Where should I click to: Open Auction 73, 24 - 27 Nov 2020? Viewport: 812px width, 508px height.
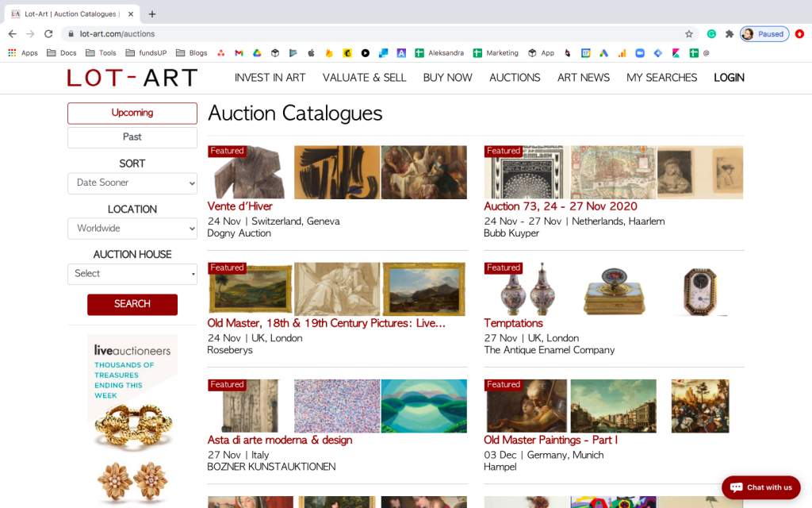(561, 206)
